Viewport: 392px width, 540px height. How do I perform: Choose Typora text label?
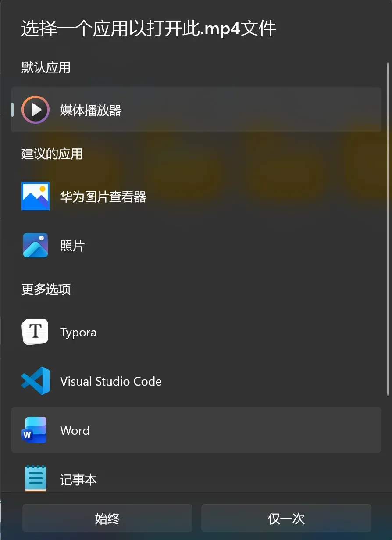click(x=78, y=333)
